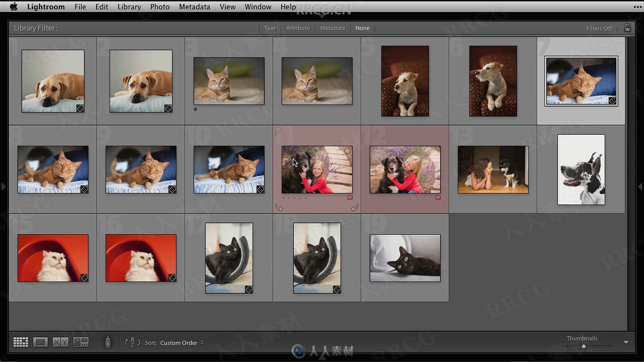Select the Attribute filter tab
This screenshot has height=362, width=644.
tap(298, 28)
